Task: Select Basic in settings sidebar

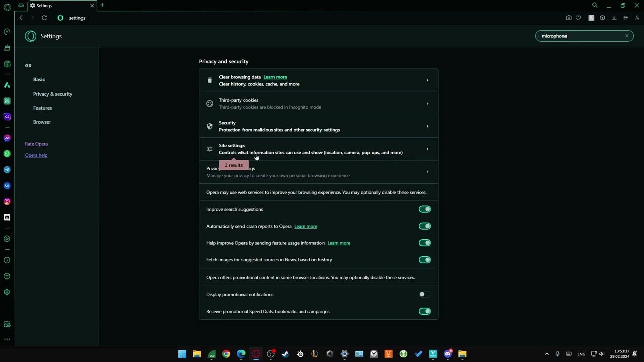Action: click(39, 79)
